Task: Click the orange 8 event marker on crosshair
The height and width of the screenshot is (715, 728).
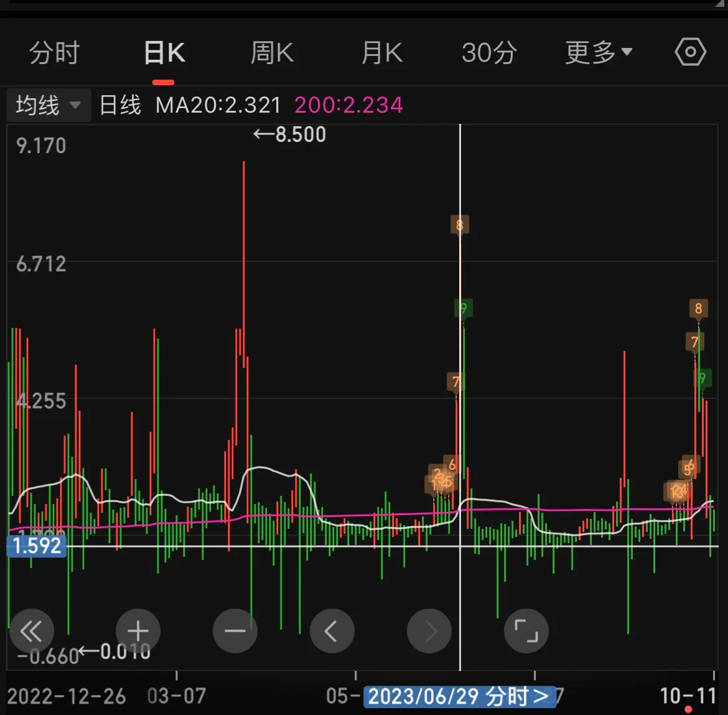Action: point(460,225)
